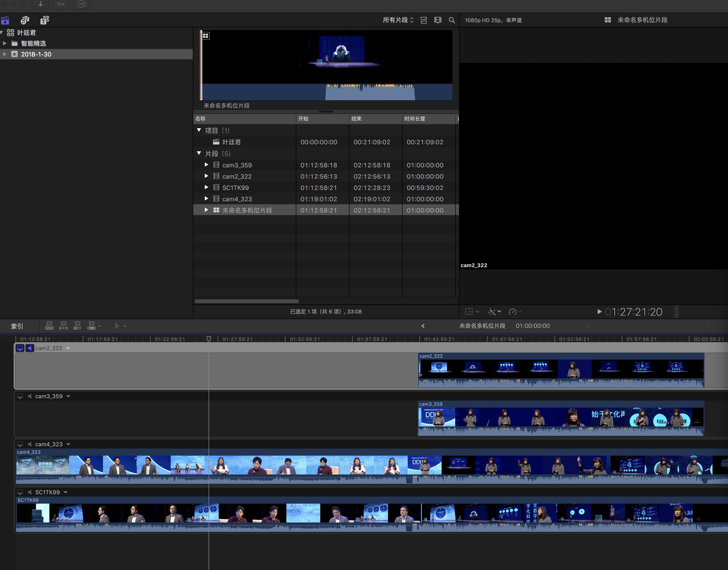This screenshot has width=728, height=570.
Task: Open the cam2_322 angle dropdown menu
Action: point(68,348)
